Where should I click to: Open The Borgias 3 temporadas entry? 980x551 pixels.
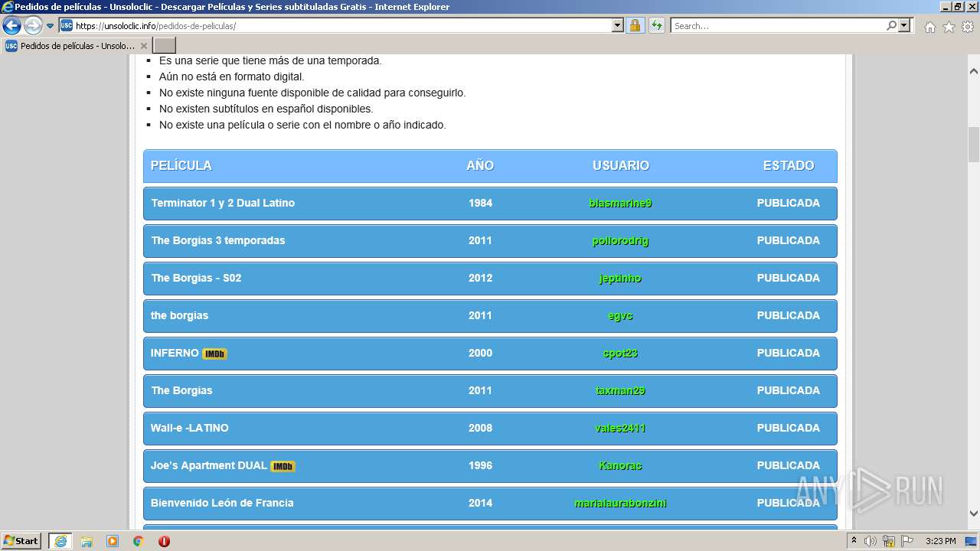[x=218, y=240]
